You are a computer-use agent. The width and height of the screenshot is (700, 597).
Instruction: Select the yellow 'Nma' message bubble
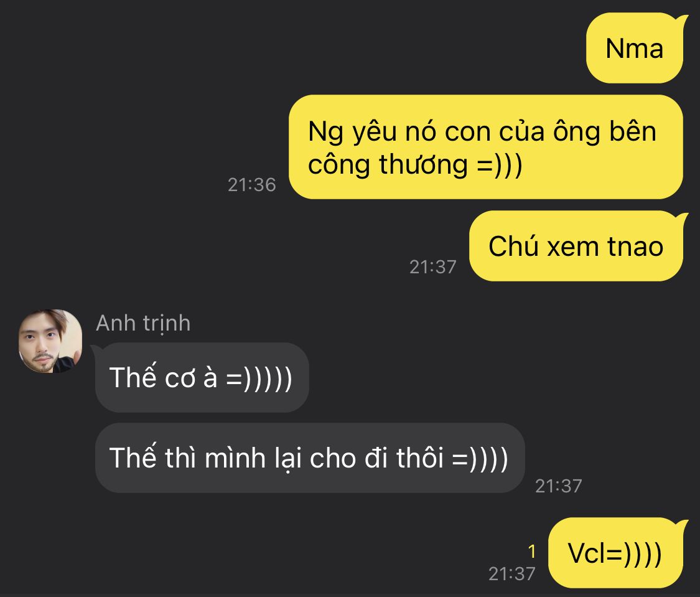click(x=635, y=48)
